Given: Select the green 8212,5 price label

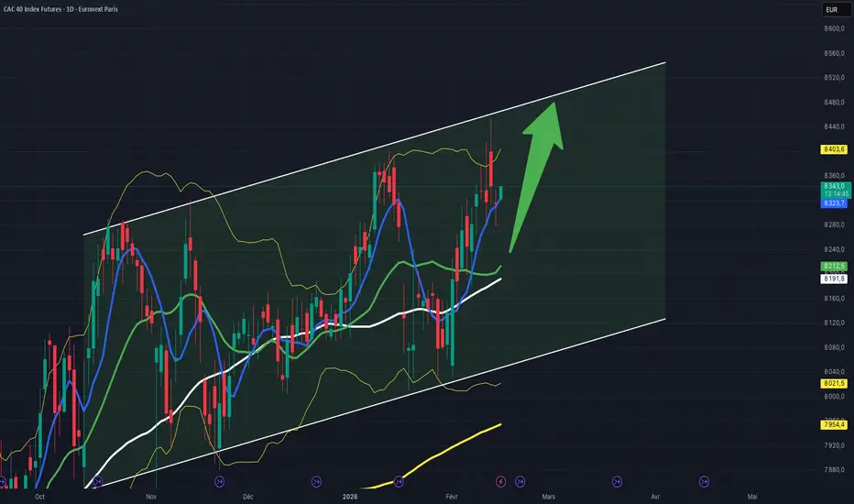Looking at the screenshot, I should [834, 267].
